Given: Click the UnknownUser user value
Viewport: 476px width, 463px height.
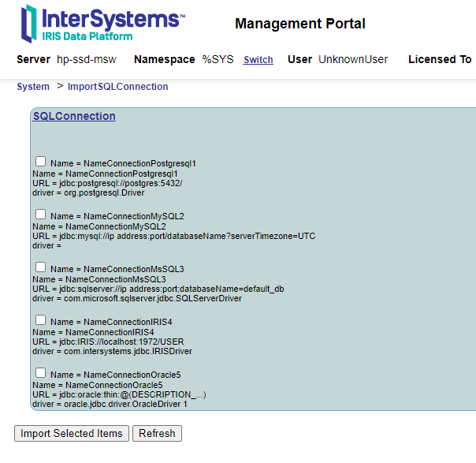Looking at the screenshot, I should [x=353, y=59].
